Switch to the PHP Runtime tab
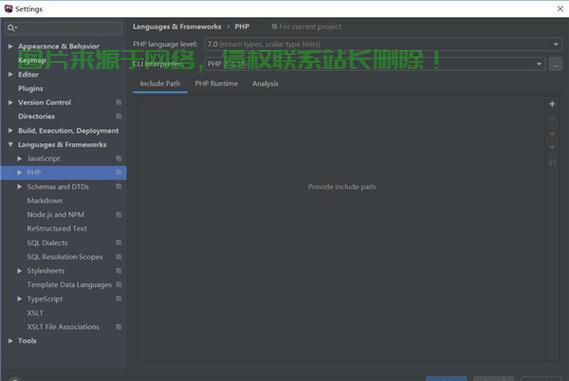Image resolution: width=569 pixels, height=381 pixels. [x=216, y=84]
